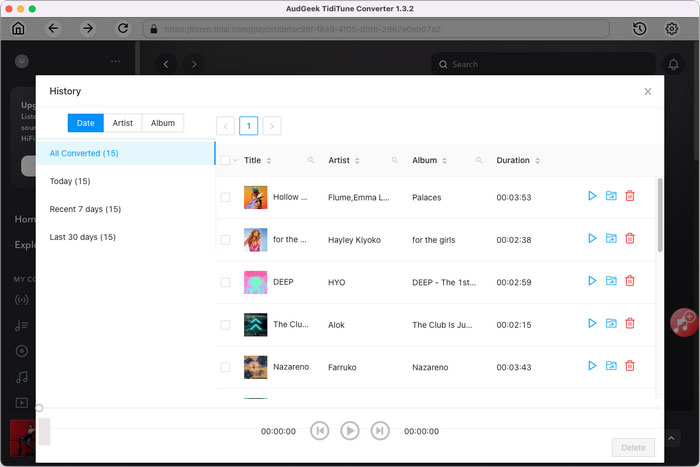Viewport: 700px width, 467px height.
Task: Open settings gear icon
Action: click(671, 29)
